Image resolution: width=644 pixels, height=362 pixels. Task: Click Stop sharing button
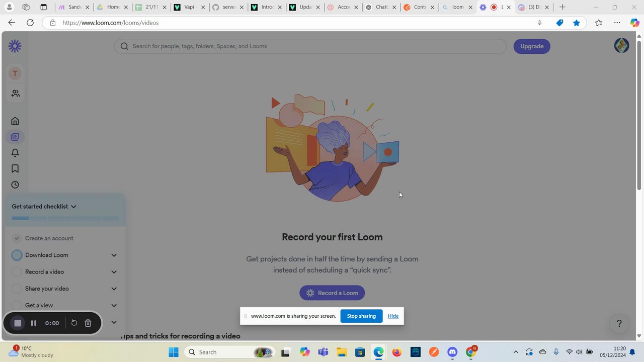pyautogui.click(x=361, y=316)
